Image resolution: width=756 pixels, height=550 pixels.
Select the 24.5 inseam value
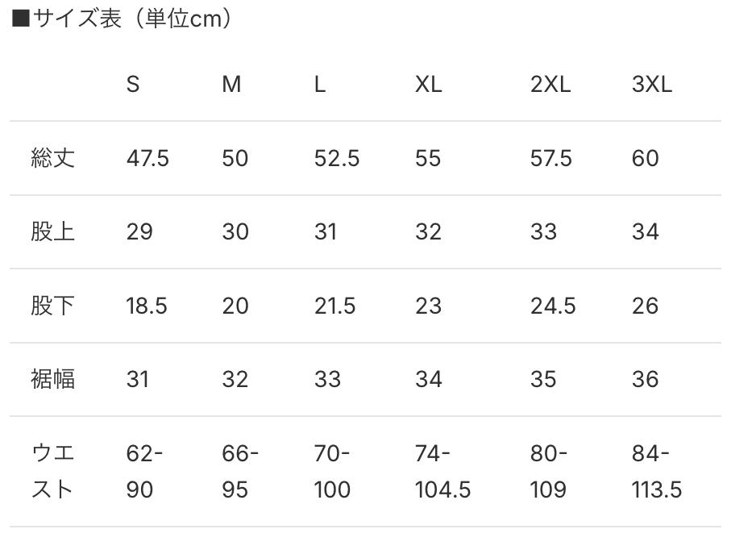pyautogui.click(x=553, y=306)
